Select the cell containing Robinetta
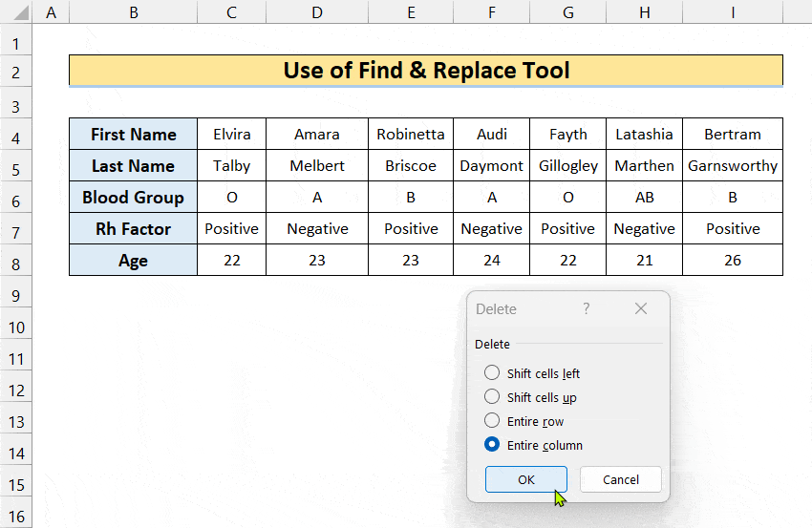 (411, 134)
